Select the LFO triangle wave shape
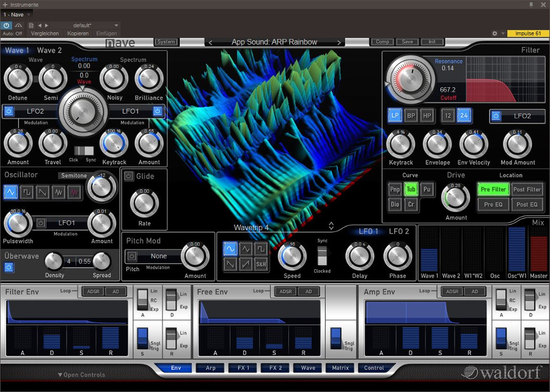Image resolution: width=550 pixels, height=392 pixels. [x=246, y=249]
